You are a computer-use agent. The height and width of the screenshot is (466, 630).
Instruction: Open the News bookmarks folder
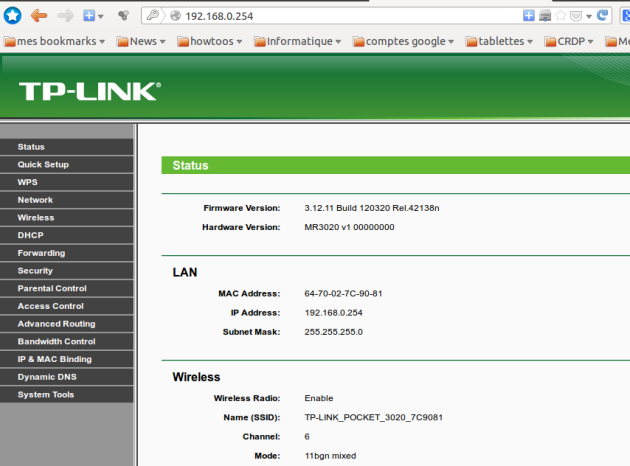[142, 41]
